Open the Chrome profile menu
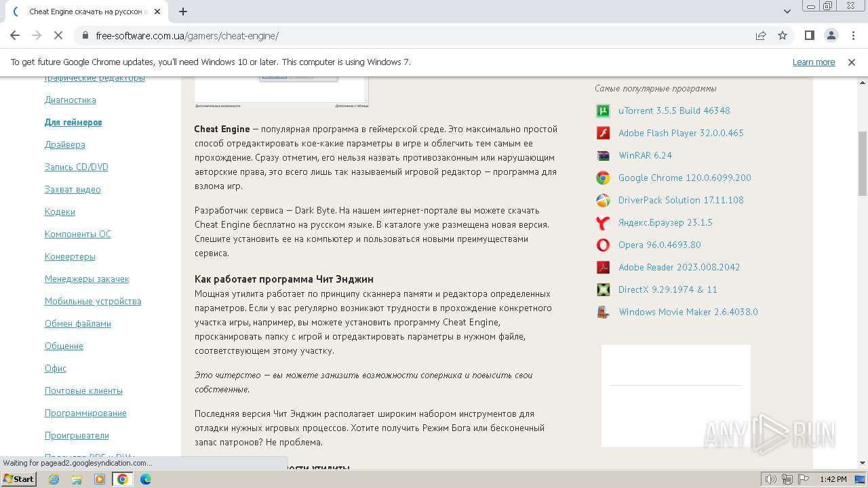 (x=831, y=35)
